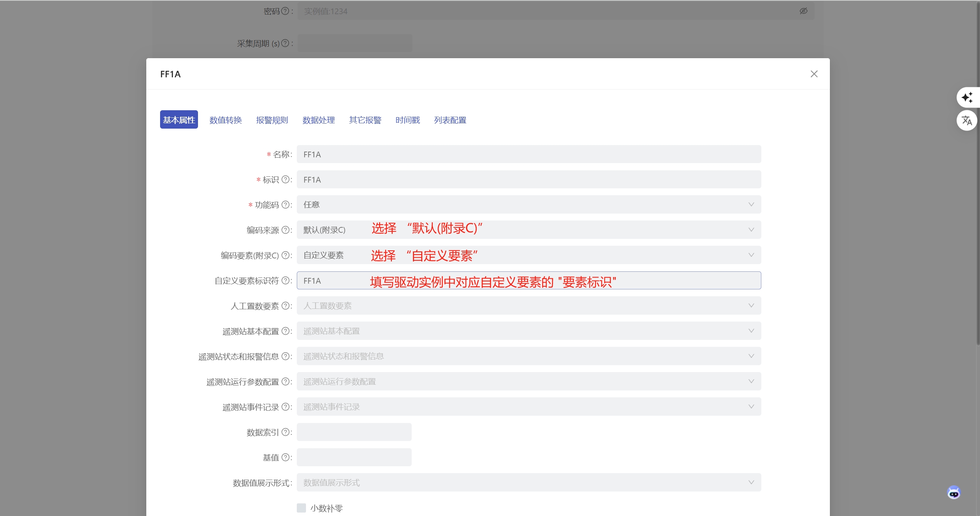
Task: Select the 基本属性 tab
Action: pos(179,120)
